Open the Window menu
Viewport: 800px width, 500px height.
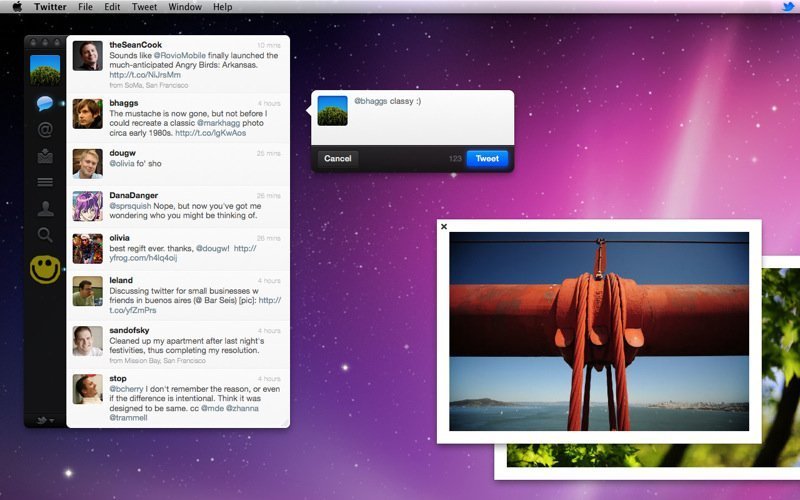[185, 7]
